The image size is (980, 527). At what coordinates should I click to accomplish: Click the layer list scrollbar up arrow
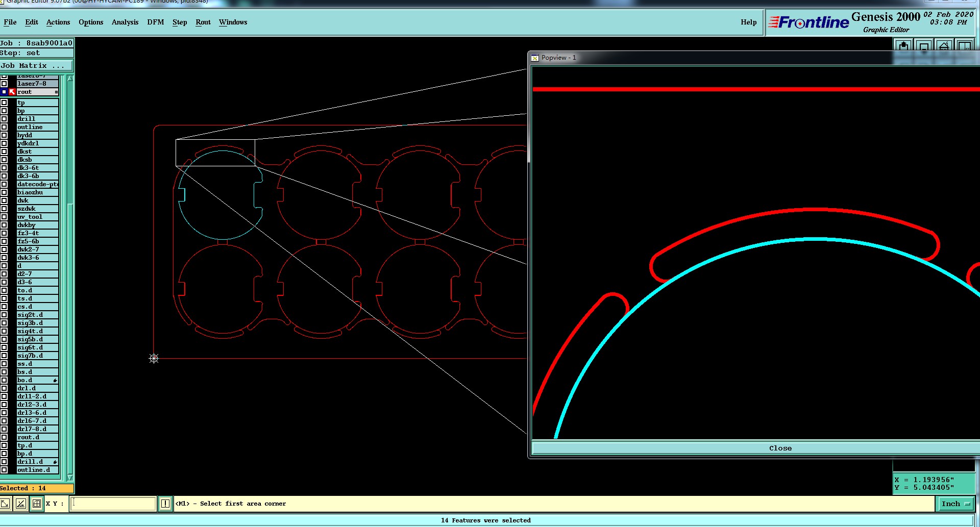[70, 79]
